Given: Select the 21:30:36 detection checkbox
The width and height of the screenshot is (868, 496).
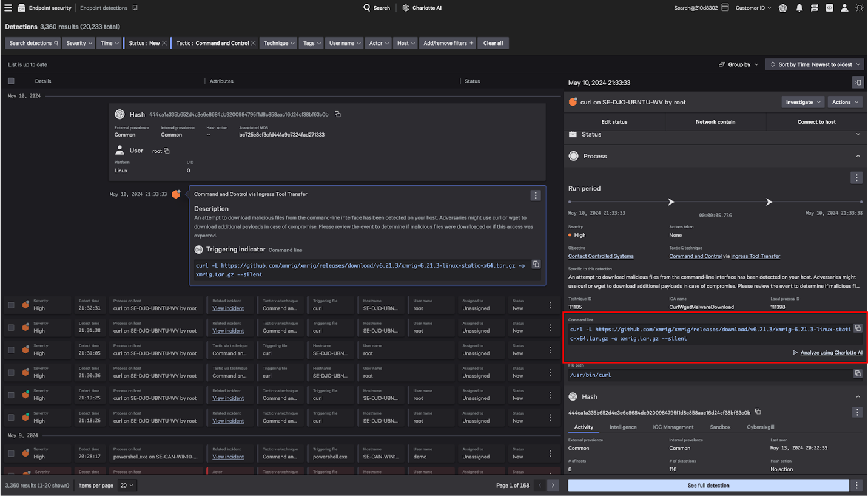Looking at the screenshot, I should coord(11,372).
